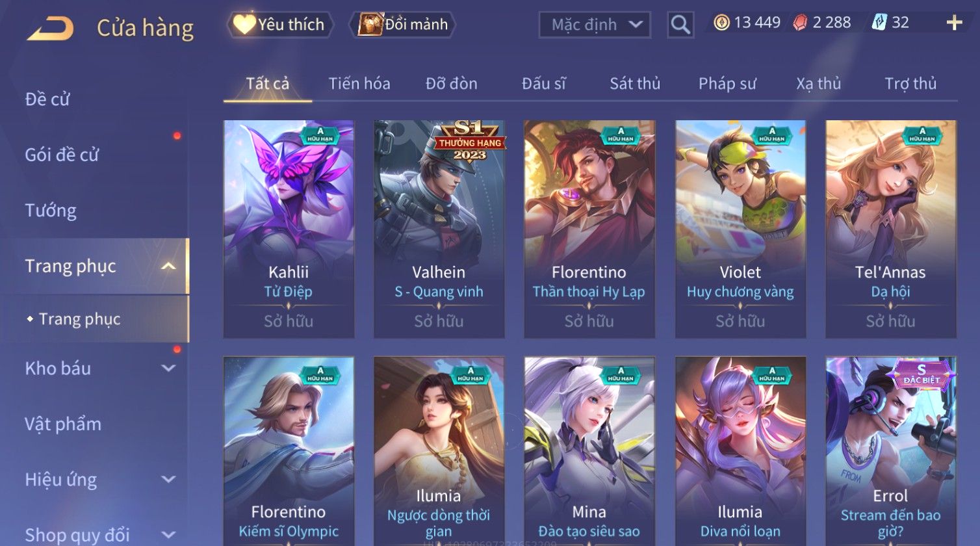Click the heart icon in Yêu thích

[244, 24]
